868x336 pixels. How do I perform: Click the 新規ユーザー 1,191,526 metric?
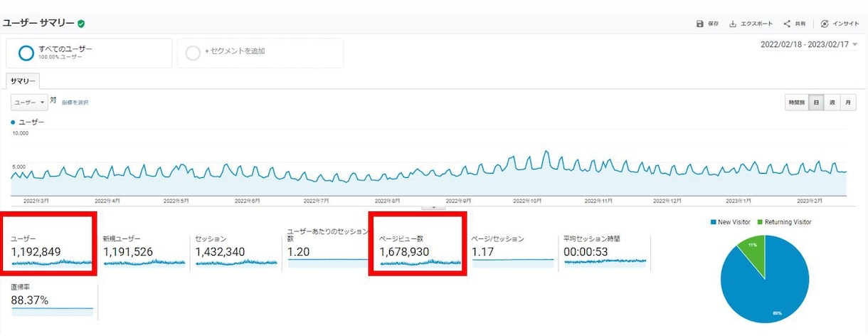144,251
